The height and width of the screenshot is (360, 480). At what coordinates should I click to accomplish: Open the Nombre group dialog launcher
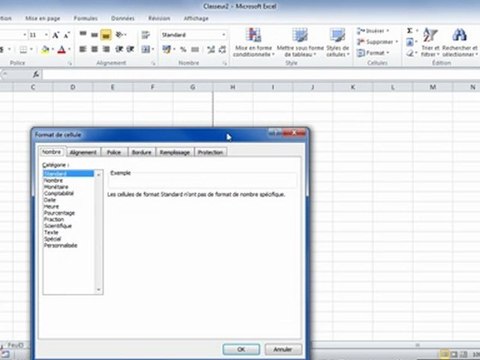click(x=225, y=63)
